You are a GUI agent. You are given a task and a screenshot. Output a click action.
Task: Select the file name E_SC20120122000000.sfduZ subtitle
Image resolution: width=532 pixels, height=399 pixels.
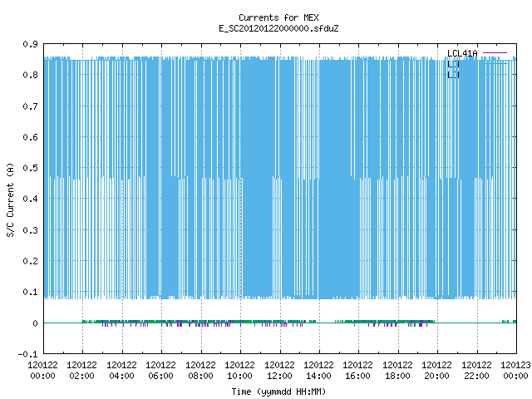[278, 28]
